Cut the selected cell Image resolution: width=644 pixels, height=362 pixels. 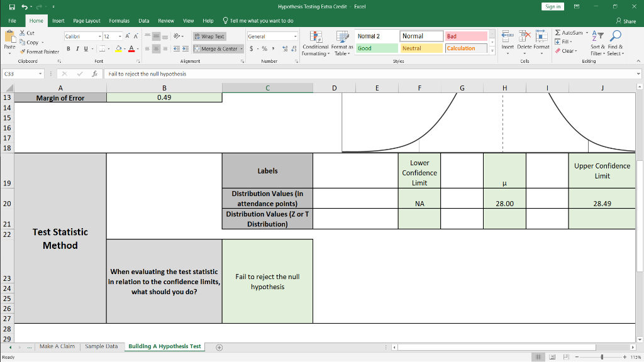[x=27, y=33]
